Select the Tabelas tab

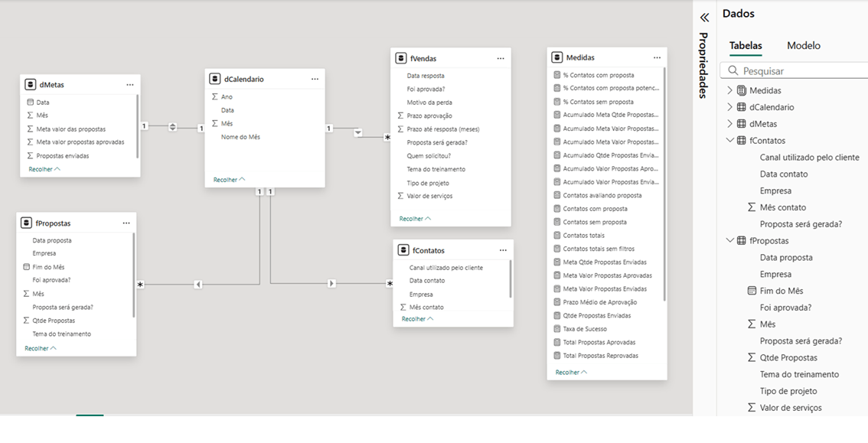coord(745,46)
